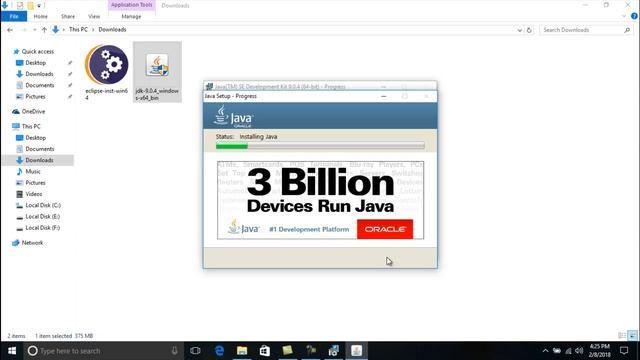The height and width of the screenshot is (360, 640).
Task: Open the volume control tray icon
Action: pyautogui.click(x=579, y=351)
